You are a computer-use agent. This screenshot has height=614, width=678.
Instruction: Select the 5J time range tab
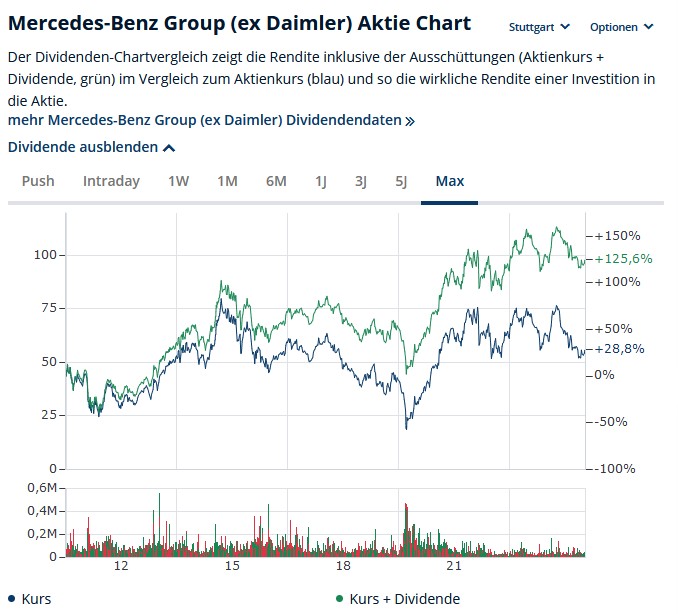(401, 181)
